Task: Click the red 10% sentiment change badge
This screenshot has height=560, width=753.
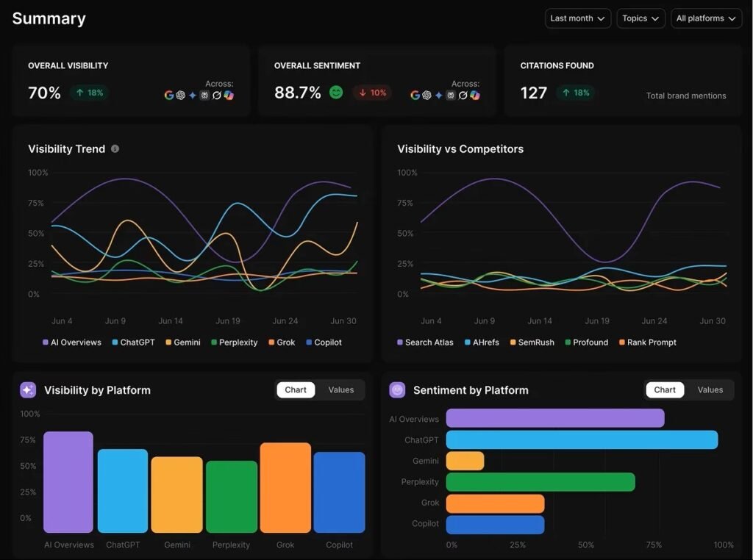Action: tap(372, 93)
